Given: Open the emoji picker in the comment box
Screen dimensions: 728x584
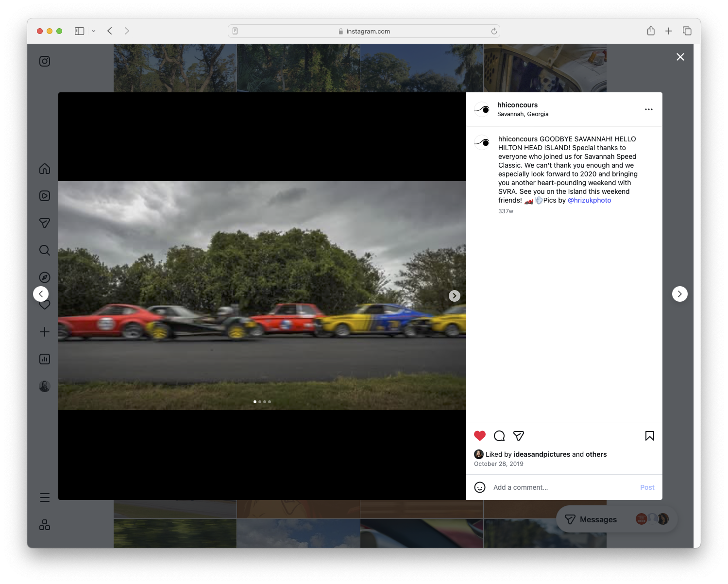Looking at the screenshot, I should [480, 487].
